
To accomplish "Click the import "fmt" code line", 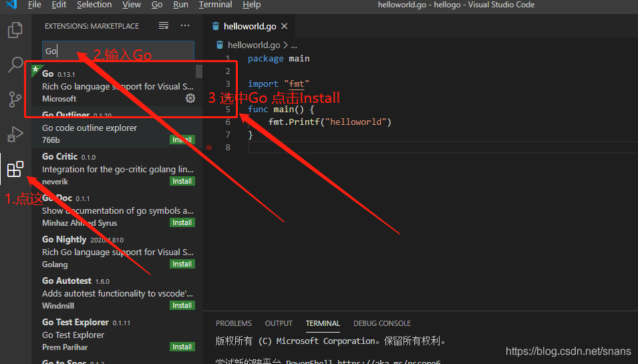I will pos(279,83).
